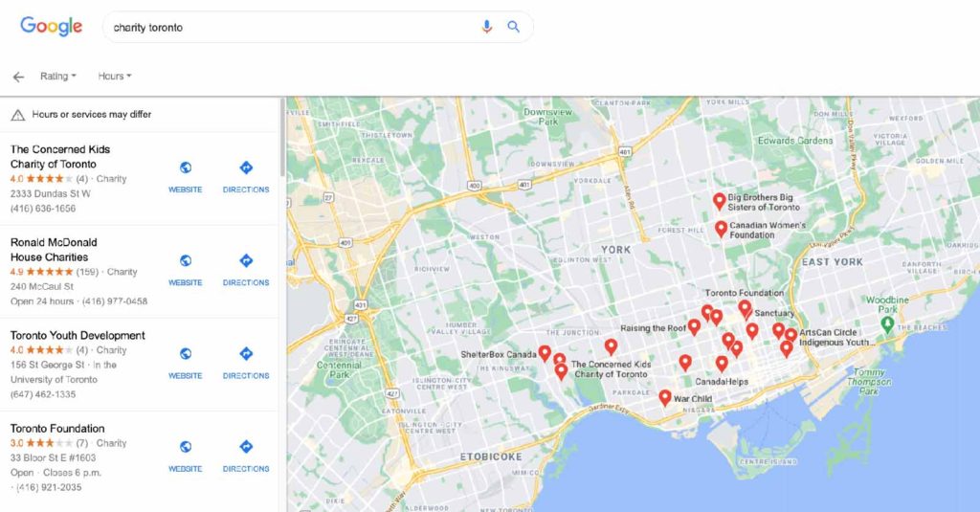
Task: Go back using the left arrow
Action: pos(18,77)
